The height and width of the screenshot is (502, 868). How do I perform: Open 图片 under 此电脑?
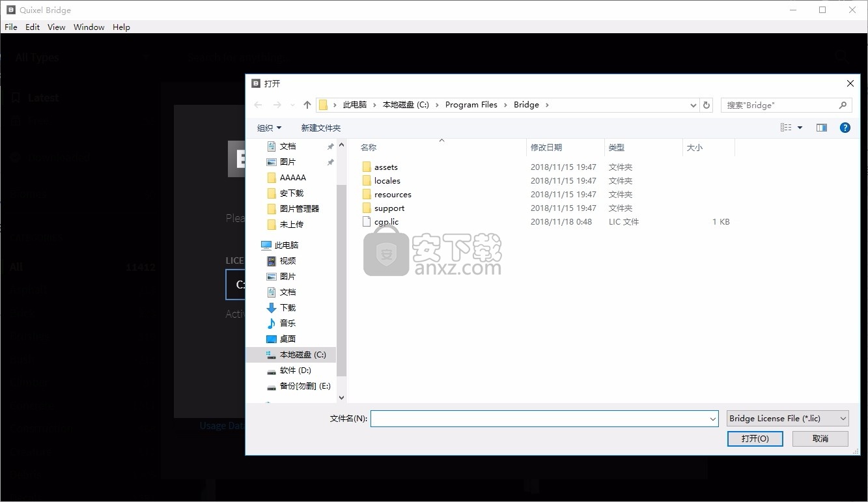288,277
